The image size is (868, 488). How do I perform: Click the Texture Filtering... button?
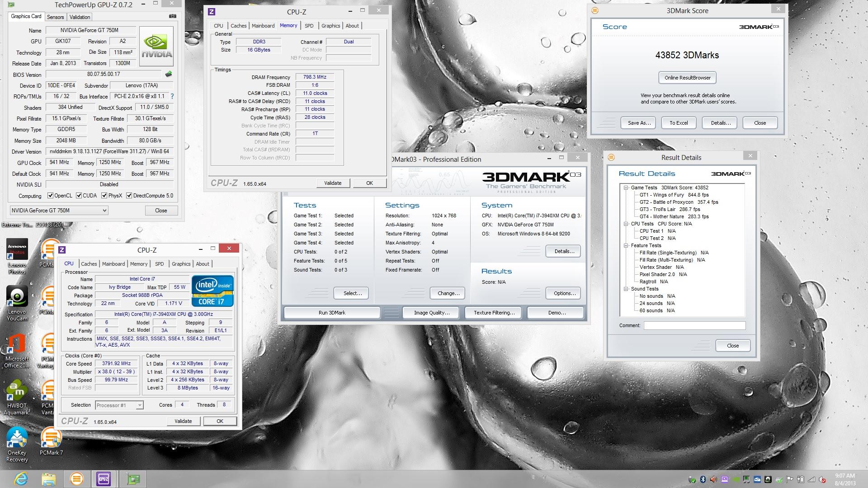(494, 313)
